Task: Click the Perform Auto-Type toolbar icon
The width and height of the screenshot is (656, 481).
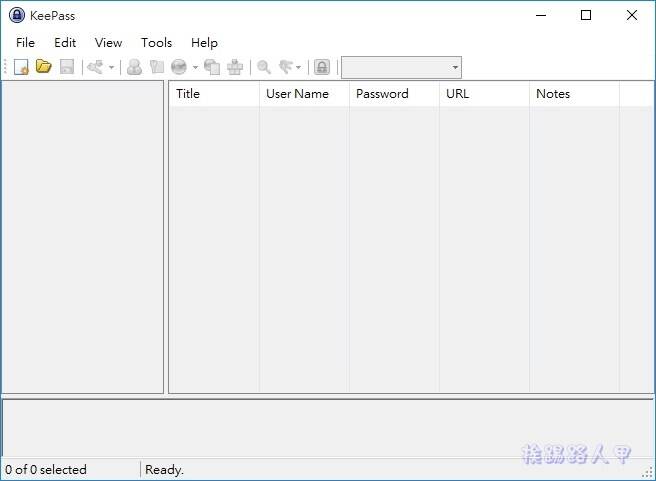Action: click(235, 67)
